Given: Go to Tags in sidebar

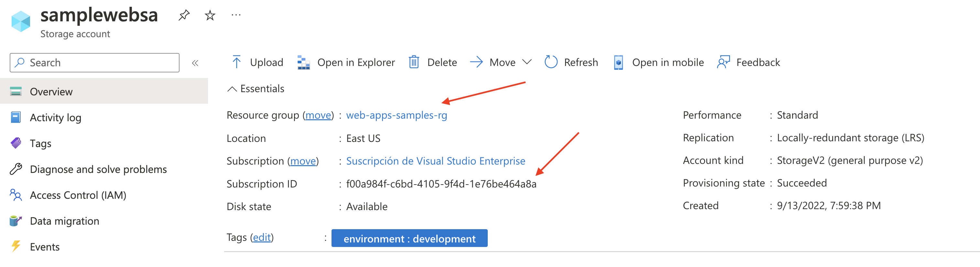Looking at the screenshot, I should [x=104, y=143].
